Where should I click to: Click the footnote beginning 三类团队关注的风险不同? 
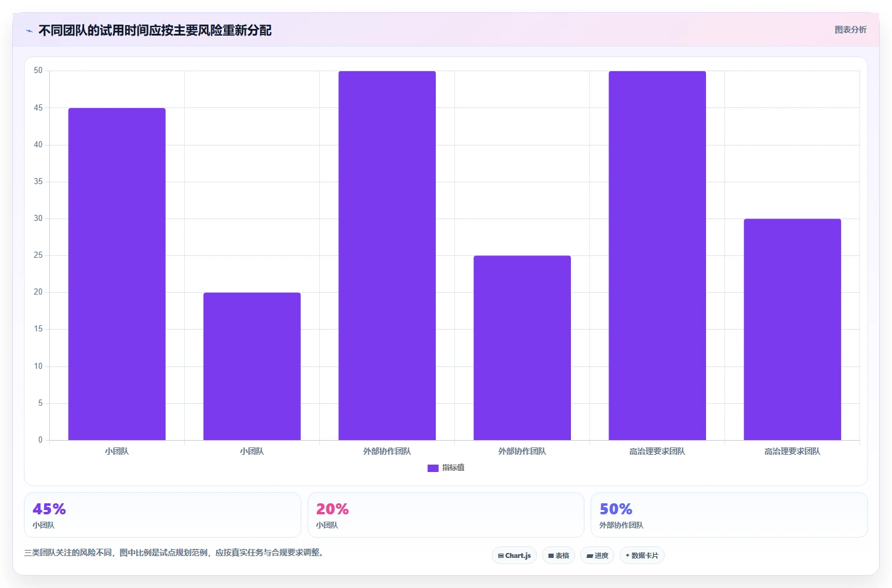pos(174,552)
